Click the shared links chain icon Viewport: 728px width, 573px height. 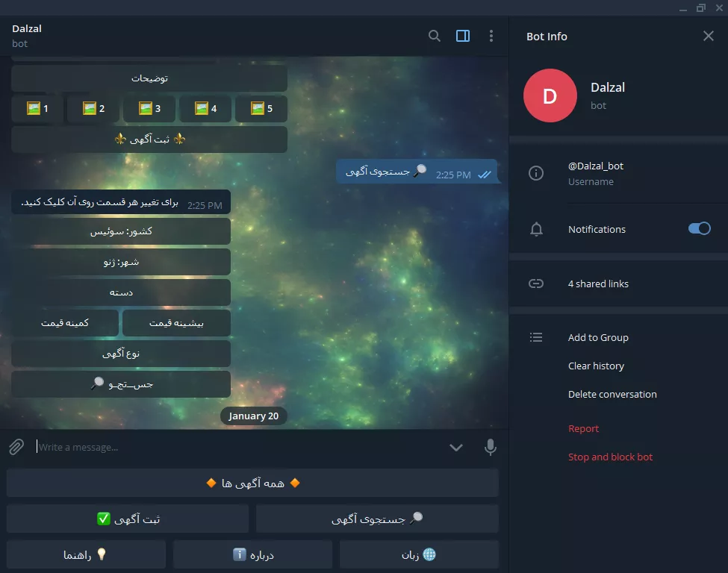(x=536, y=284)
